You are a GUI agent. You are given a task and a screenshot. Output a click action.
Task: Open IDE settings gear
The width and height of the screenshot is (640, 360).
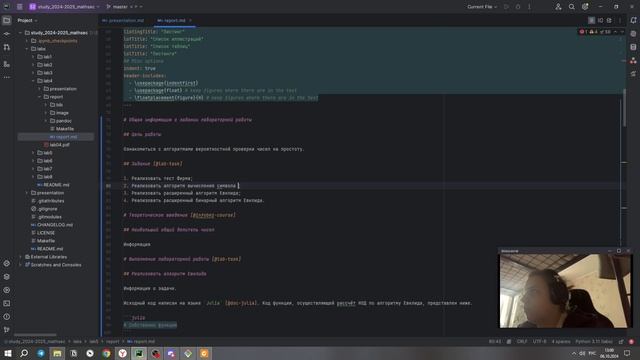(x=585, y=7)
